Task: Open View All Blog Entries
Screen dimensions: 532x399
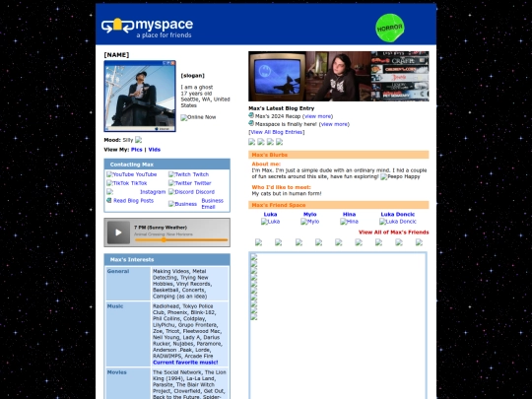Action: pyautogui.click(x=277, y=132)
